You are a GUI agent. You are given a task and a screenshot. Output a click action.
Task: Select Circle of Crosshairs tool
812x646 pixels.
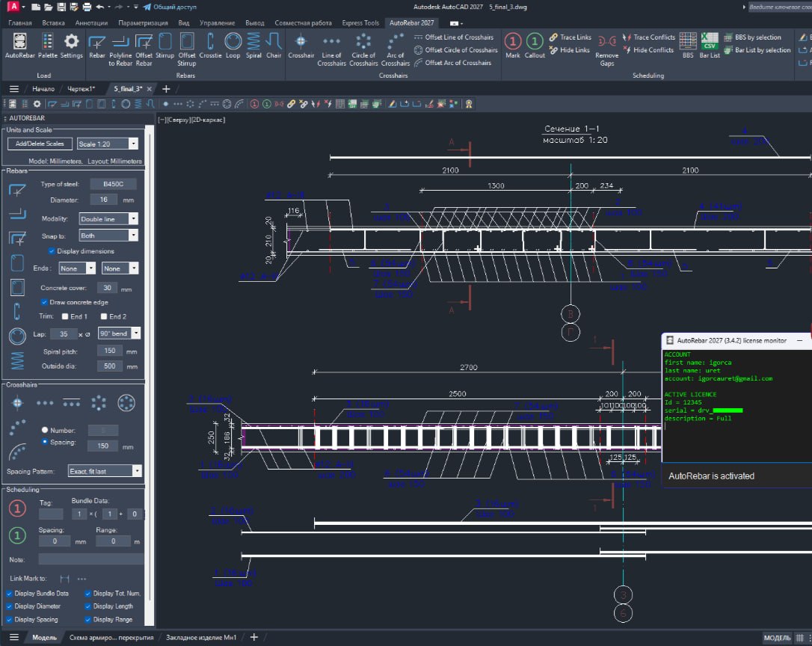[x=363, y=50]
